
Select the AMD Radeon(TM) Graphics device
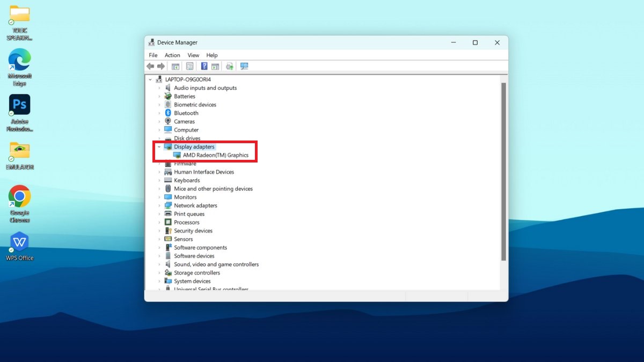215,156
